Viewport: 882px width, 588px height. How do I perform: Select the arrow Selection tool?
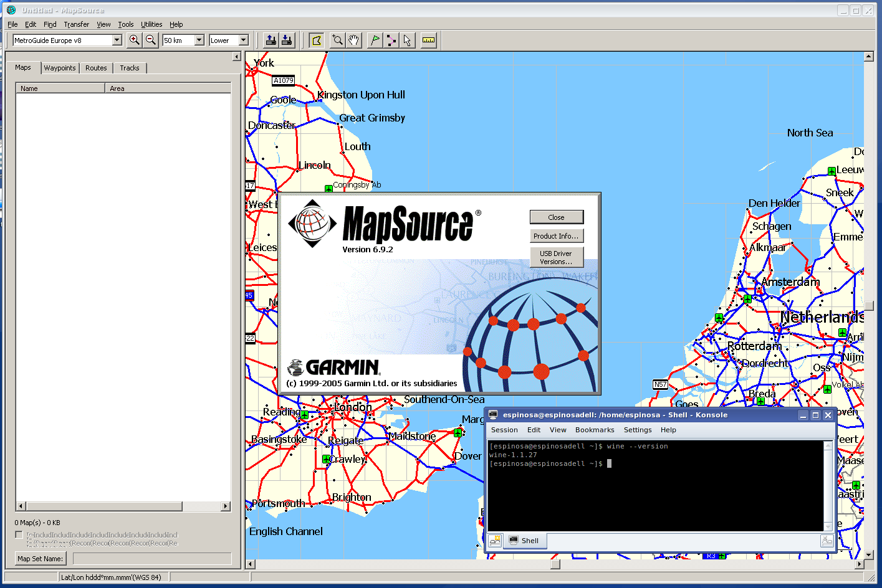[x=407, y=40]
